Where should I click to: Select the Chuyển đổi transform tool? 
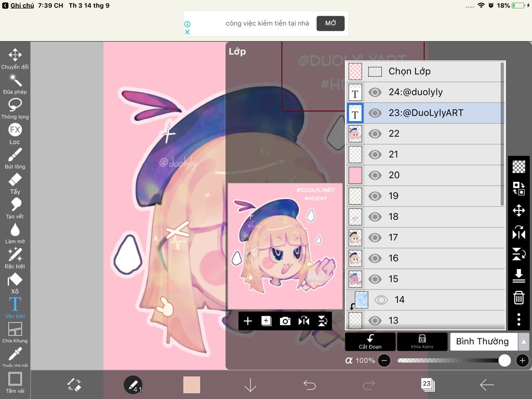coord(15,59)
